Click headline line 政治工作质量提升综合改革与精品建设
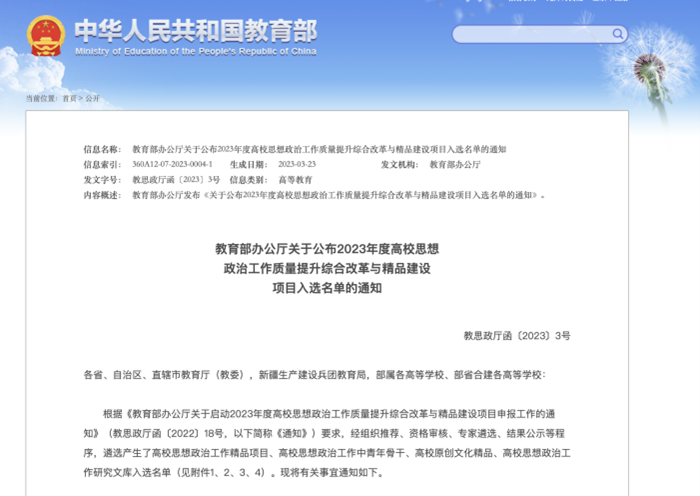The image size is (700, 496). [x=327, y=269]
